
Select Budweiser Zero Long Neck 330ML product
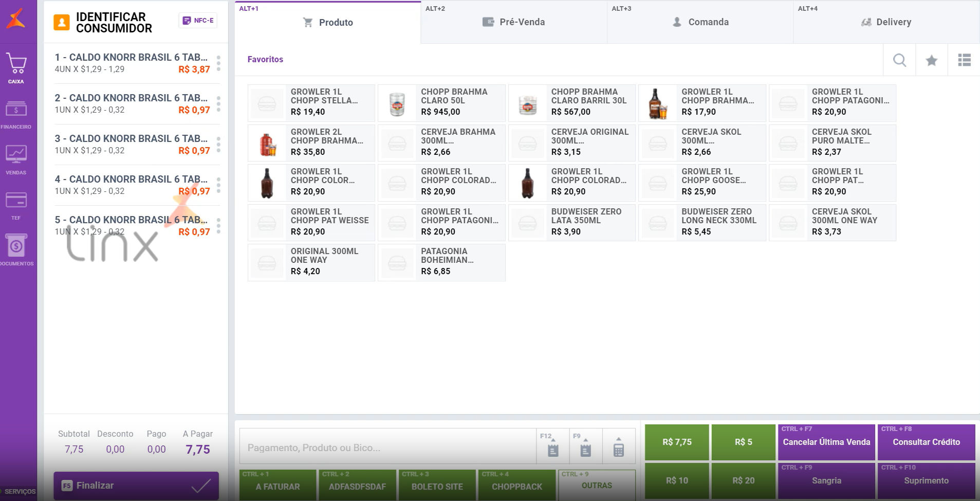point(702,223)
